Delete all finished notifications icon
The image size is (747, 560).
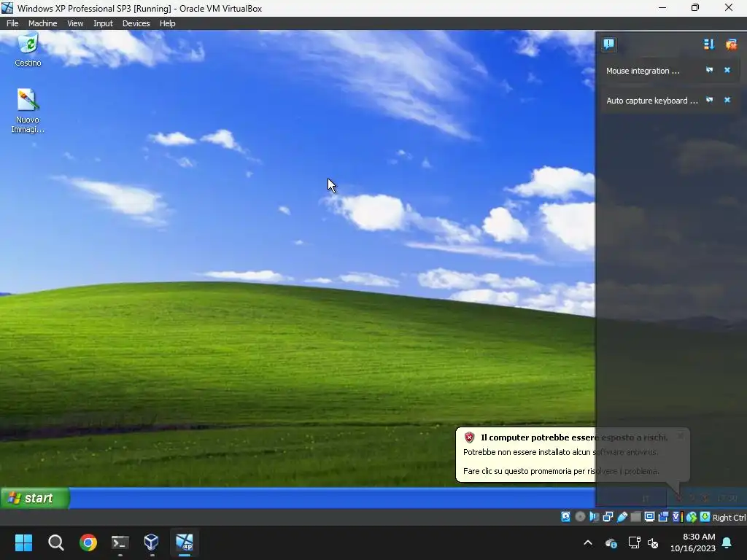[731, 44]
